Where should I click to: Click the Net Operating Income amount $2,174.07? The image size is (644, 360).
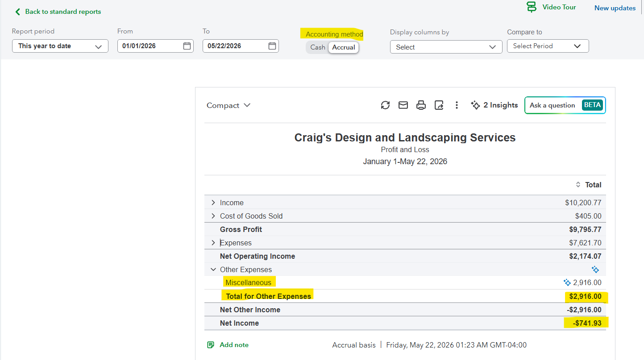[585, 256]
